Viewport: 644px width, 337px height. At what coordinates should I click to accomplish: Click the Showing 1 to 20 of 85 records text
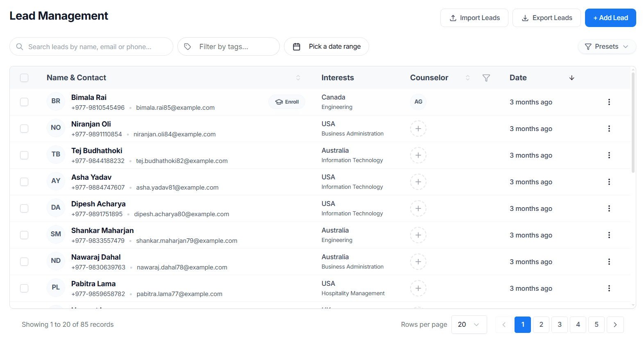pyautogui.click(x=68, y=325)
